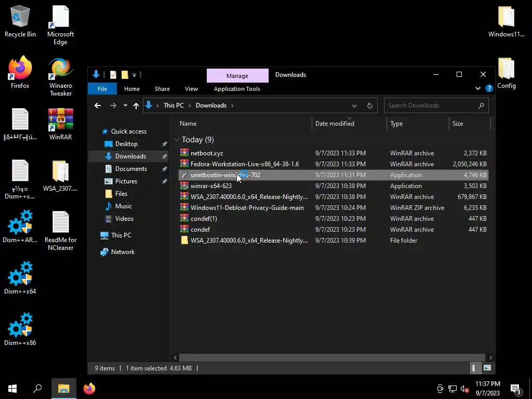Open address bar history dropdown
The width and height of the screenshot is (532, 399).
pos(354,105)
